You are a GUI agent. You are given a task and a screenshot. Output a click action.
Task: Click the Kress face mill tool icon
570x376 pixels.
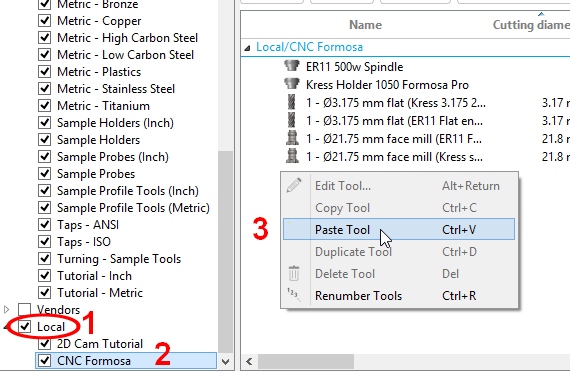tap(292, 156)
